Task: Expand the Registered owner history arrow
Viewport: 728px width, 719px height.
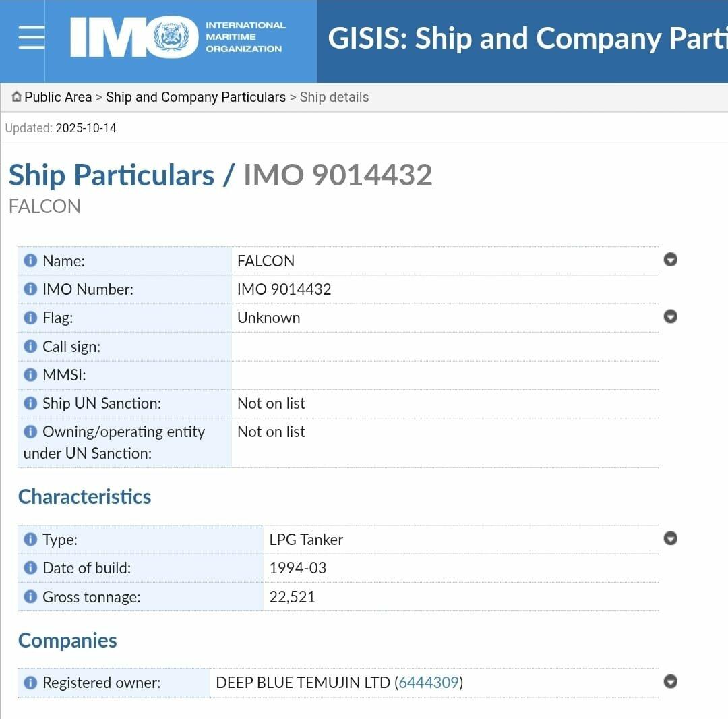Action: coord(670,681)
